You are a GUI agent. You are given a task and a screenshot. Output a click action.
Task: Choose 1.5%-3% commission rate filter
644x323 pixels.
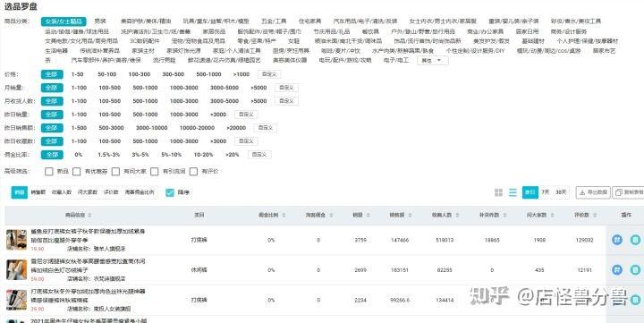[109, 155]
